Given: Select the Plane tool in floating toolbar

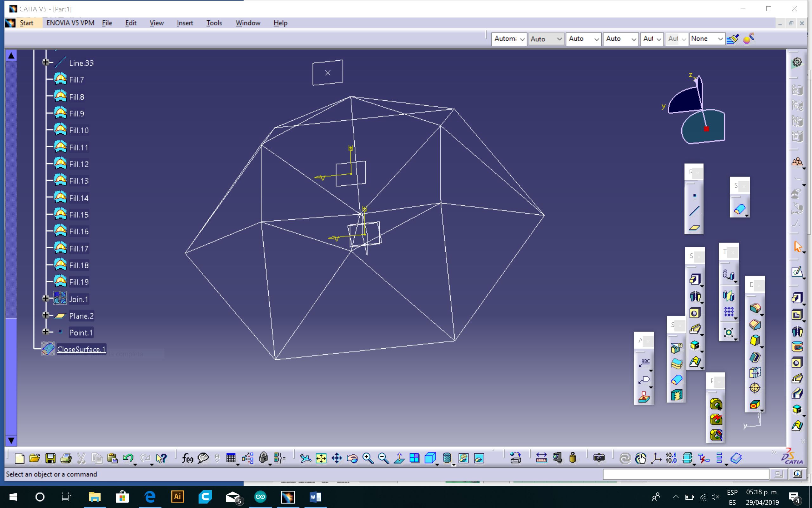Looking at the screenshot, I should 694,227.
